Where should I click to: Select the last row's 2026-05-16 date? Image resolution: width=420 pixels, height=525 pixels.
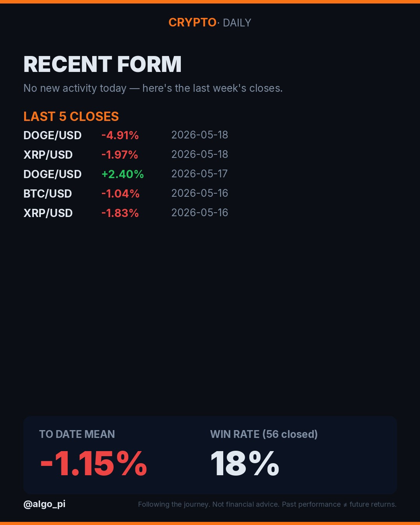pyautogui.click(x=199, y=213)
